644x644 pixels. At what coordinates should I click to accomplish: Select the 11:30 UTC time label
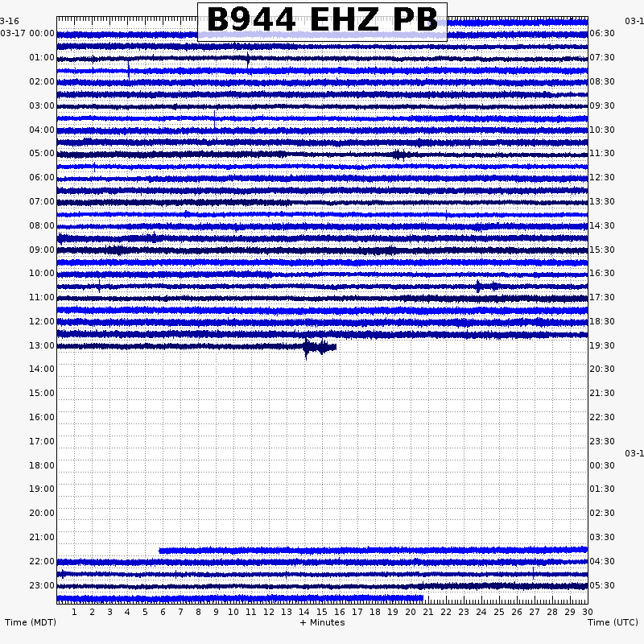(x=602, y=154)
